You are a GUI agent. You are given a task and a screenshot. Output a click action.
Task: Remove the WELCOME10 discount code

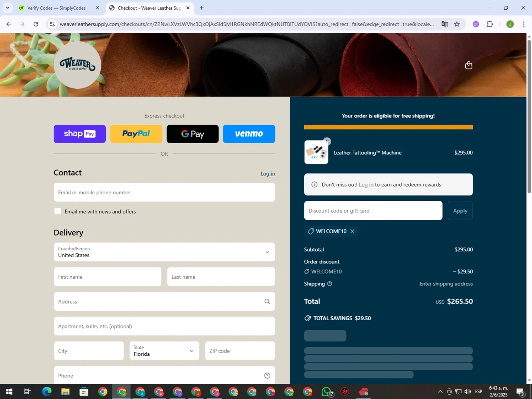click(352, 231)
